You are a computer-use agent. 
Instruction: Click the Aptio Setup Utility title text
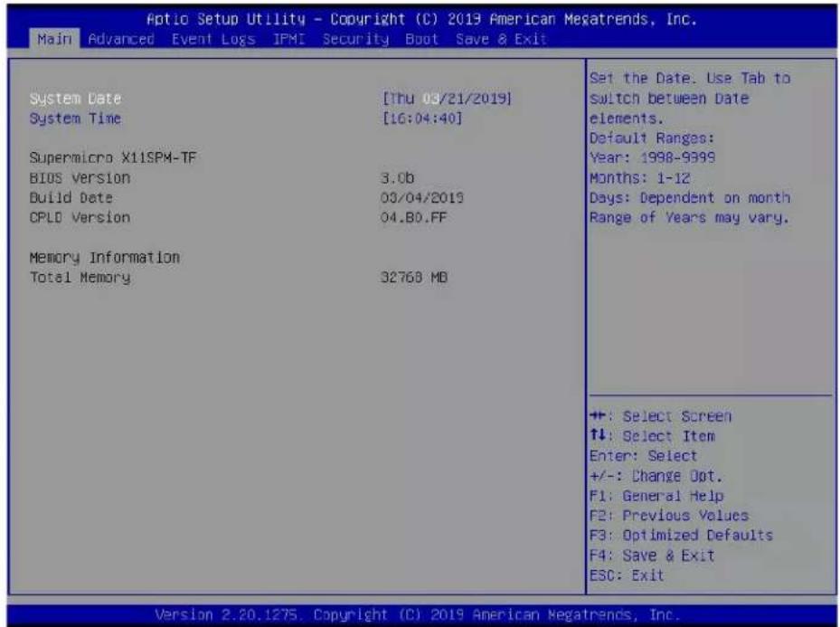pyautogui.click(x=421, y=19)
